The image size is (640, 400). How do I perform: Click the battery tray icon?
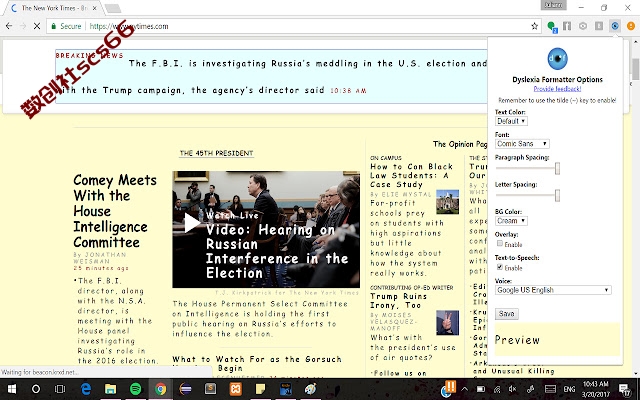point(481,389)
